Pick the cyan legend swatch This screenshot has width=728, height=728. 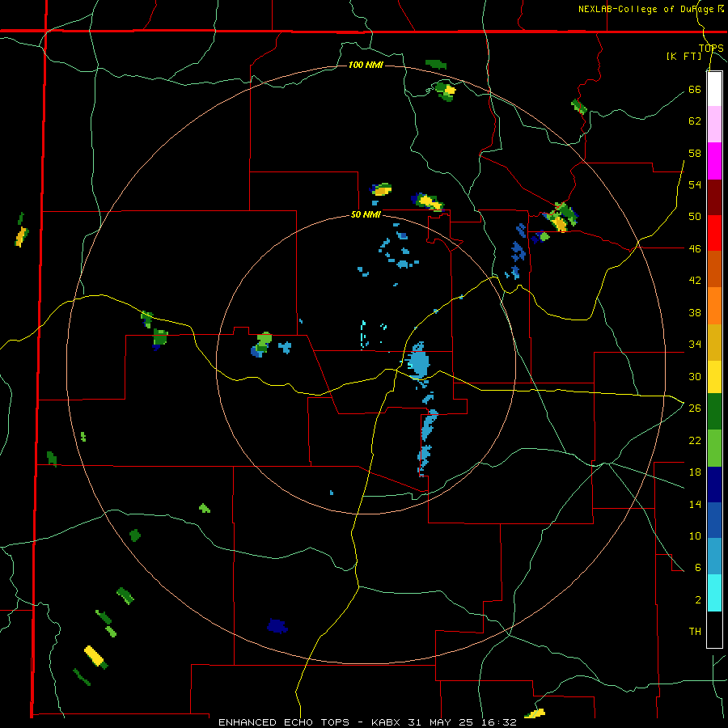pos(714,593)
